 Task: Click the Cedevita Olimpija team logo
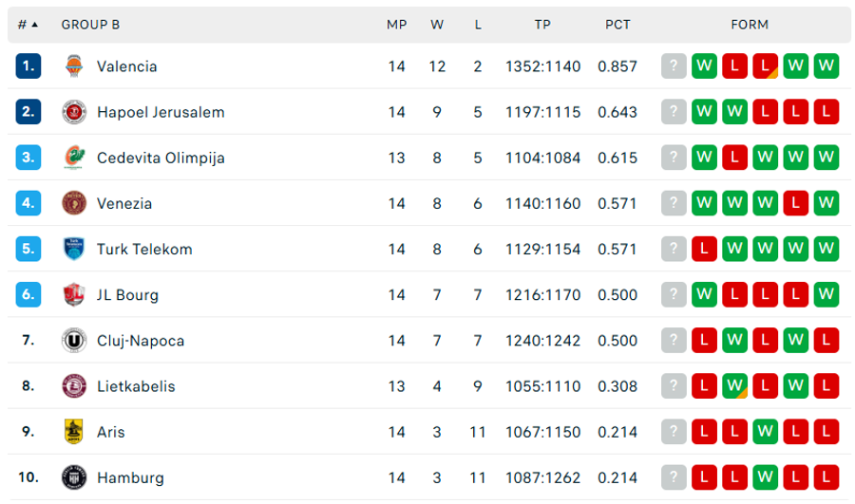(73, 158)
